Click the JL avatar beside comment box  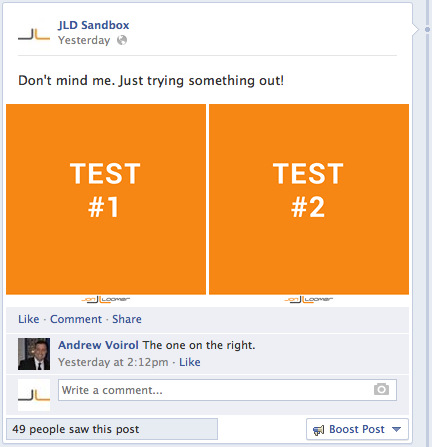34,395
